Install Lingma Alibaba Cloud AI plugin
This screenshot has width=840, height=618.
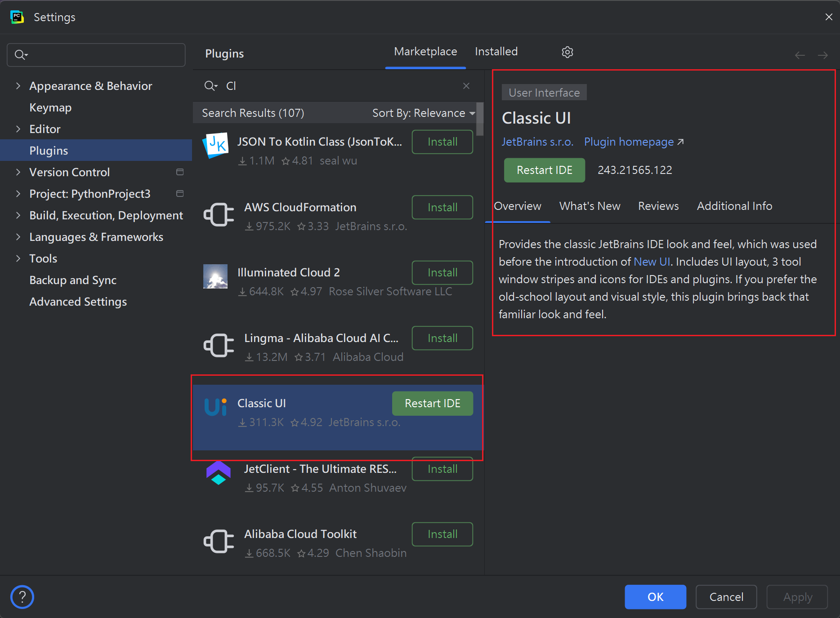click(442, 338)
